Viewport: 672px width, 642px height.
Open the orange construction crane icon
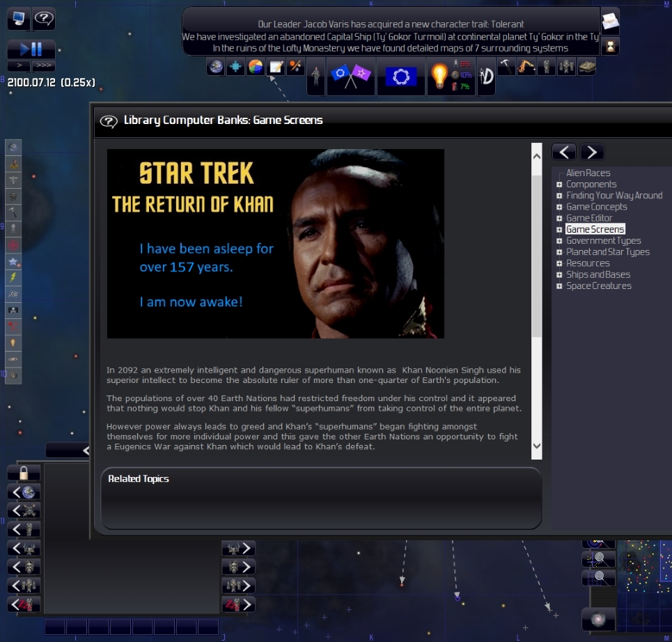(526, 67)
